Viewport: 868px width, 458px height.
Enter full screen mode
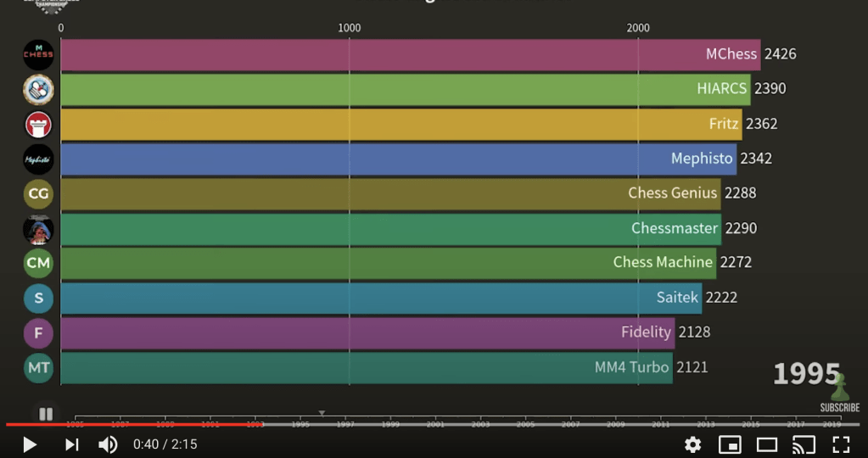(x=841, y=444)
